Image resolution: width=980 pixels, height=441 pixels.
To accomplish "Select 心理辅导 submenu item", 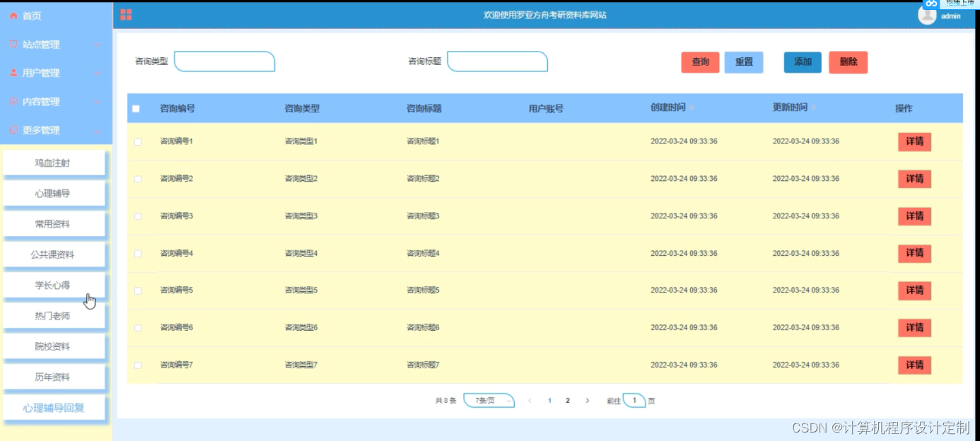I will 53,193.
